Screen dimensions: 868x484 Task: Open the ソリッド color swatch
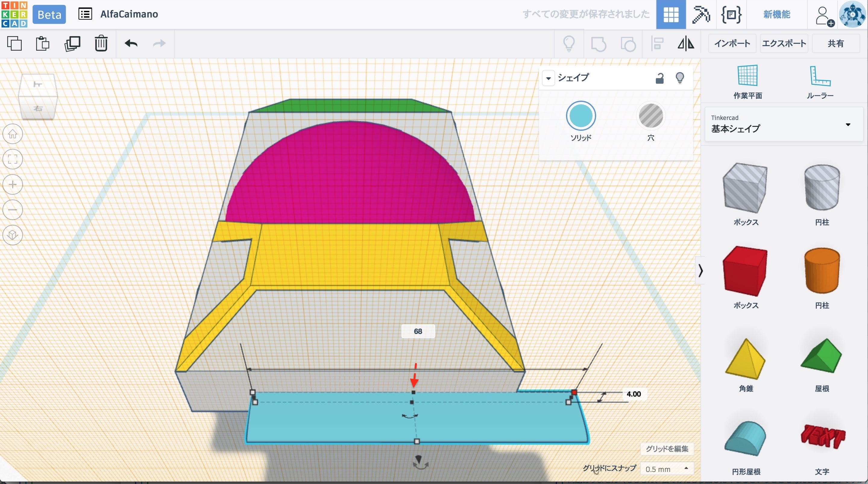click(x=580, y=116)
